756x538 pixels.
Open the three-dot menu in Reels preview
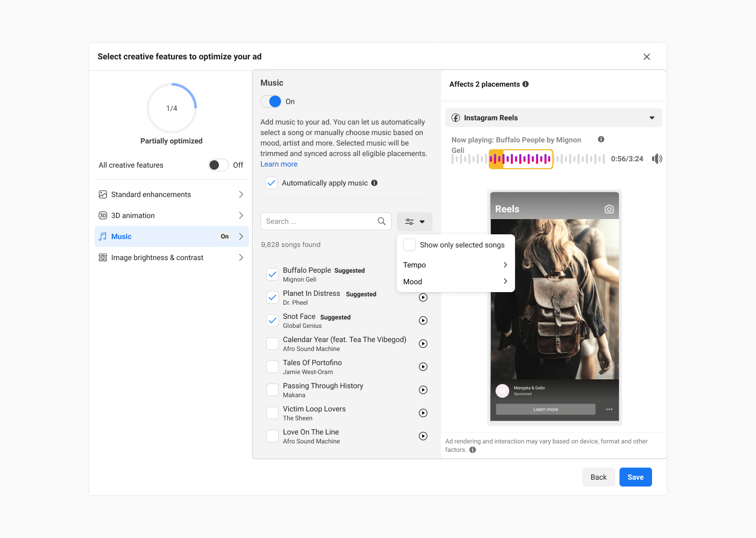[609, 409]
